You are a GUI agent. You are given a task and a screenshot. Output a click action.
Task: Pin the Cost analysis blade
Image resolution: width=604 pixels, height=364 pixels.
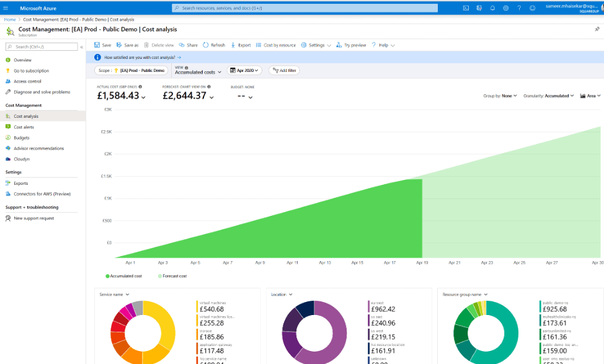pyautogui.click(x=597, y=29)
